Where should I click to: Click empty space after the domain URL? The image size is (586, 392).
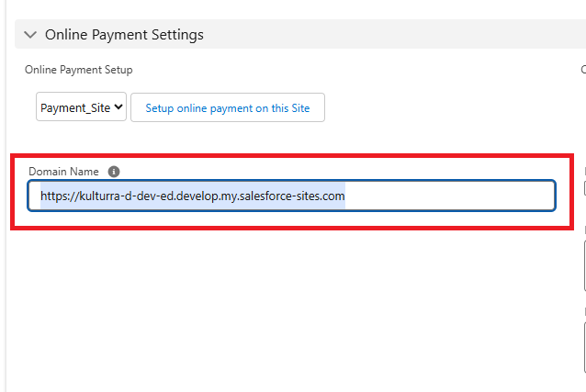tap(450, 196)
